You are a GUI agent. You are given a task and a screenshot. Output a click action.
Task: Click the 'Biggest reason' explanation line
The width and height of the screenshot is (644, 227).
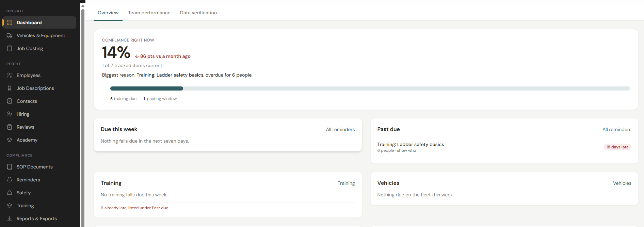(177, 75)
